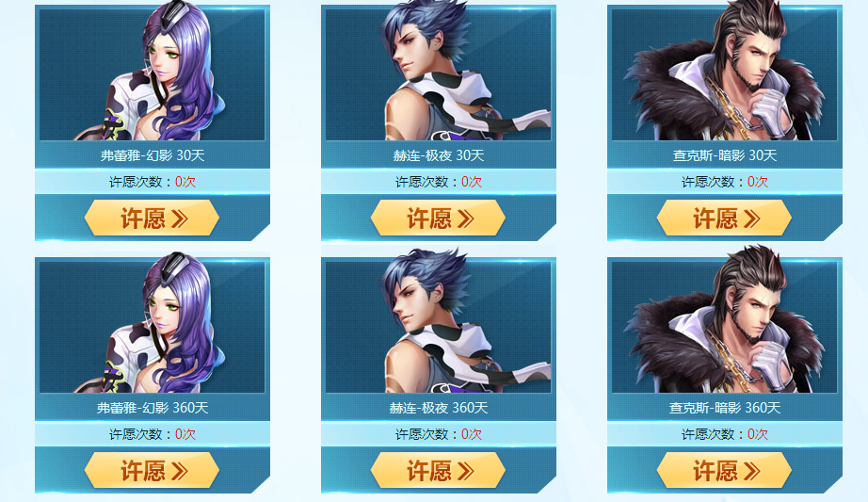
Task: Click 许愿 button for 赫连-极夜 360天
Action: click(438, 470)
